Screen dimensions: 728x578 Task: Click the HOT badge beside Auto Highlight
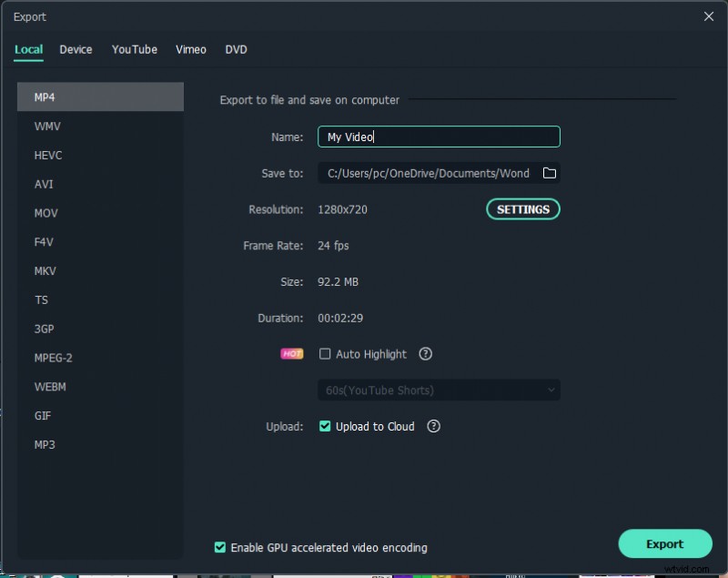(x=291, y=354)
